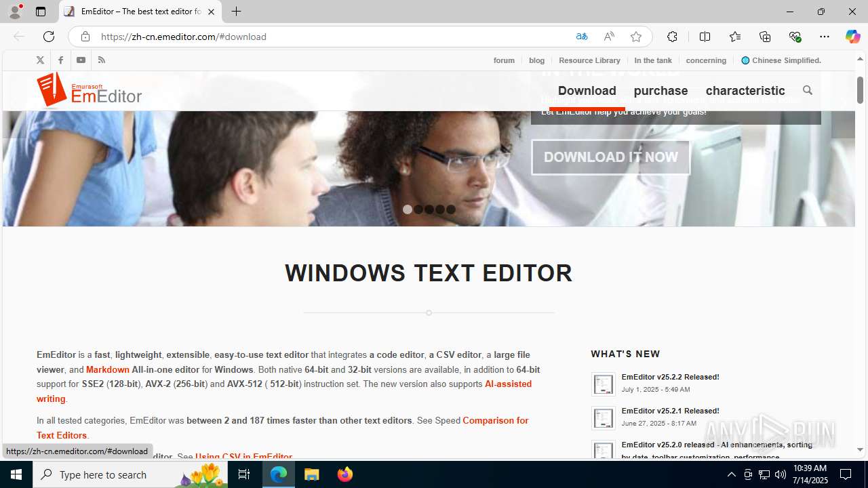Open File Explorer from the taskbar

point(312,474)
